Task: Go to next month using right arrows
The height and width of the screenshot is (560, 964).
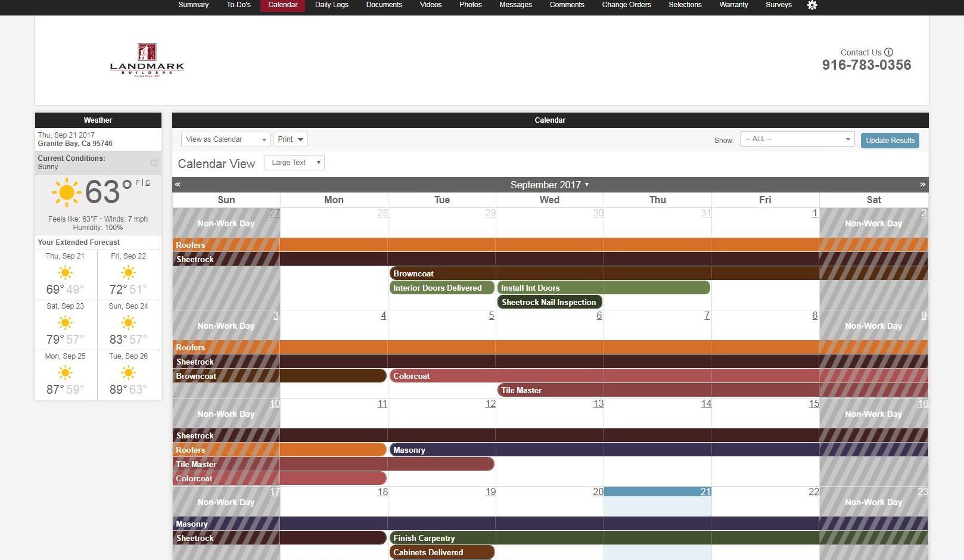Action: click(922, 185)
